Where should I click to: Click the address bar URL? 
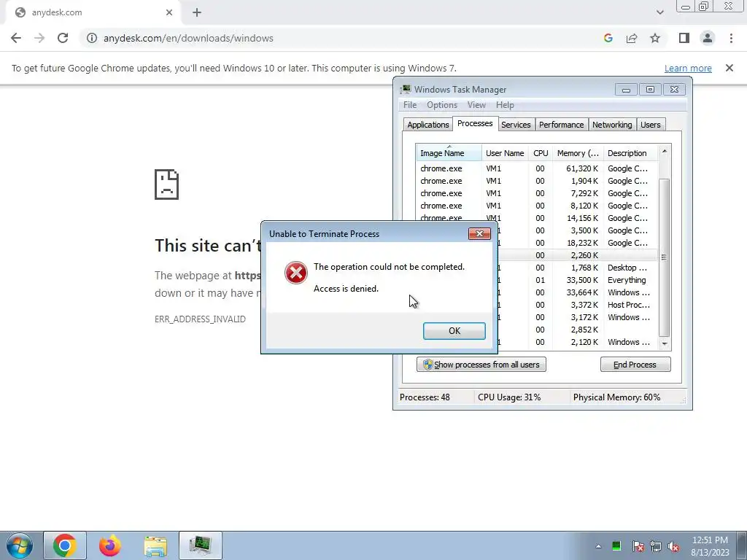point(188,38)
